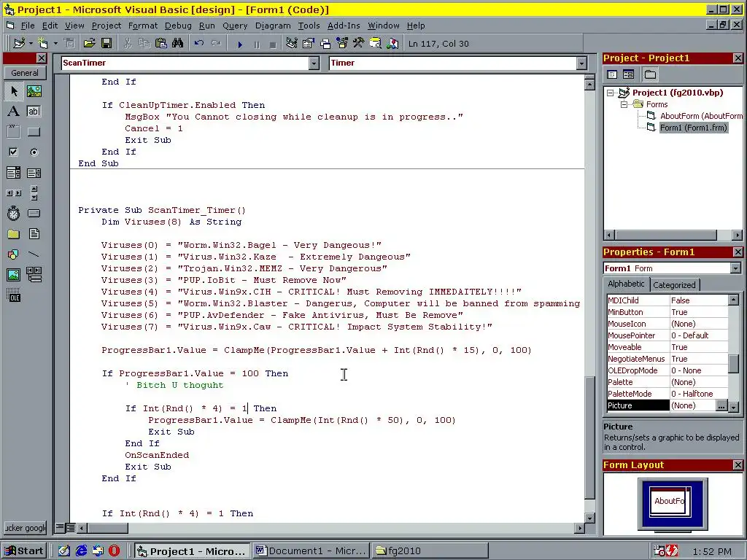Select AboutForm in the project tree
Viewport: 747px width, 560px height.
(x=701, y=116)
